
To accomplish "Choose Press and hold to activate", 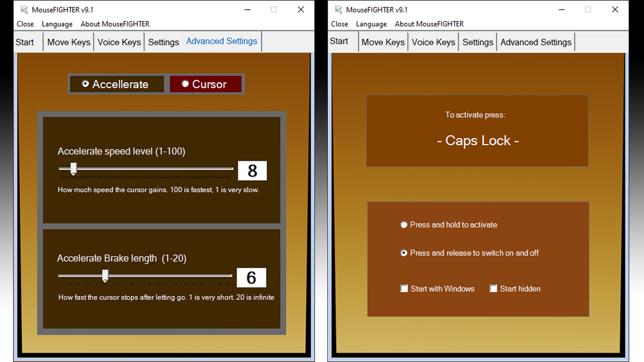I will (x=404, y=225).
